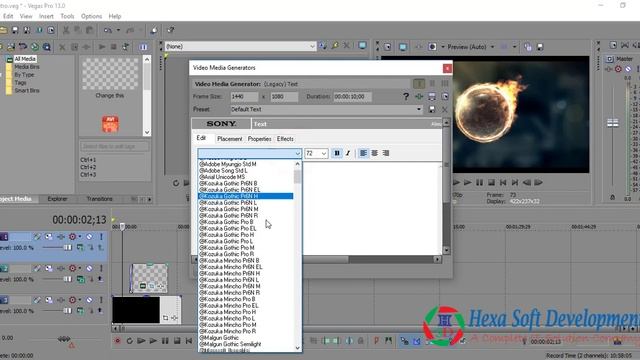The image size is (640, 360).
Task: Click the orange AVI media file icon
Action: (110, 124)
